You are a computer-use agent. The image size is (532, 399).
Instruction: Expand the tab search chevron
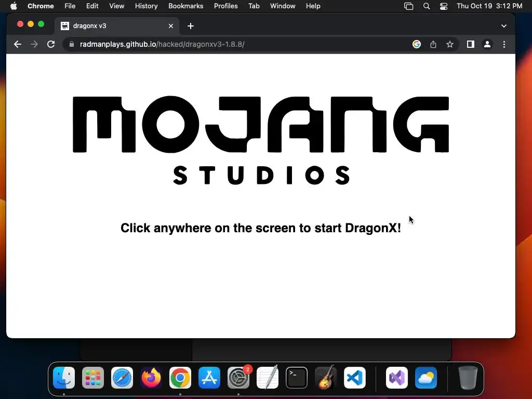pos(504,26)
